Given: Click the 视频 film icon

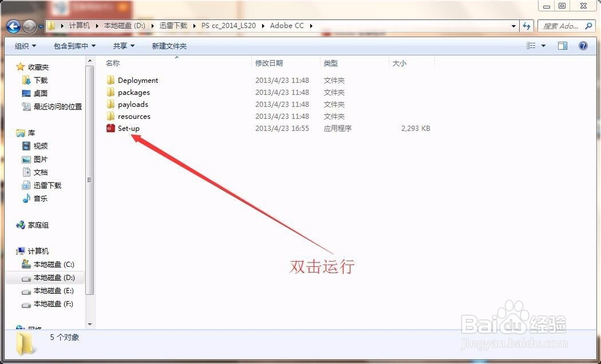Looking at the screenshot, I should (x=26, y=146).
